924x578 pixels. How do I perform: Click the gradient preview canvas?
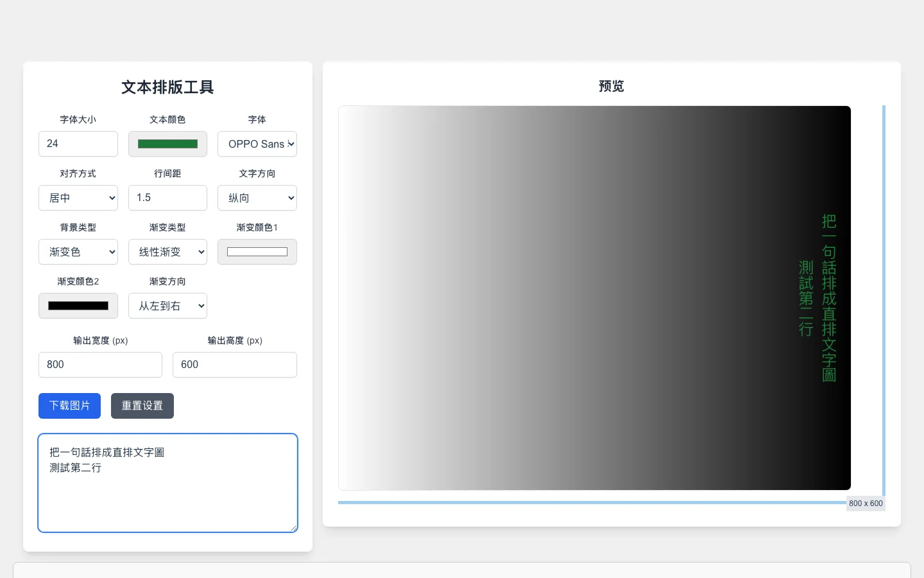595,298
